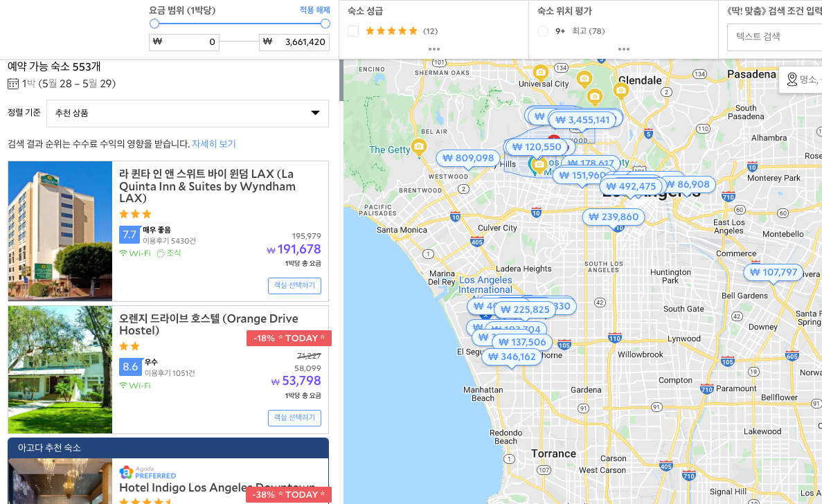Click the results list scrollbar
Screen dimensions: 822x504
(341, 80)
